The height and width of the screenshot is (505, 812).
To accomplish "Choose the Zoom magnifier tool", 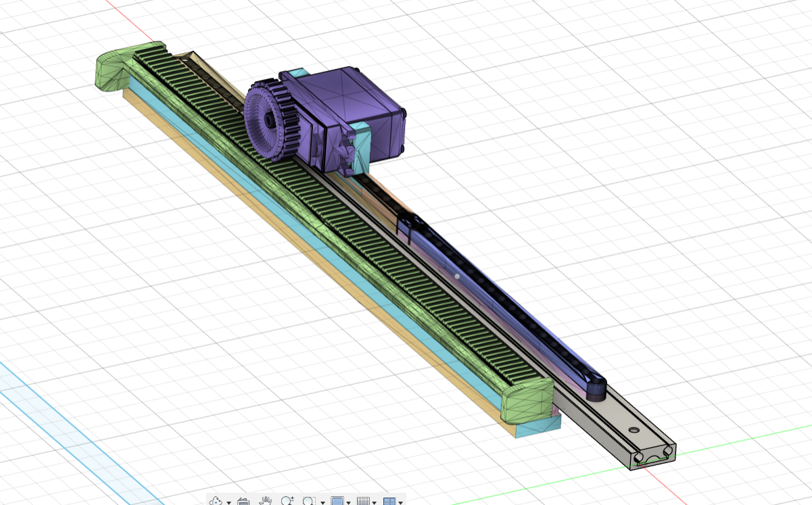I will (287, 501).
